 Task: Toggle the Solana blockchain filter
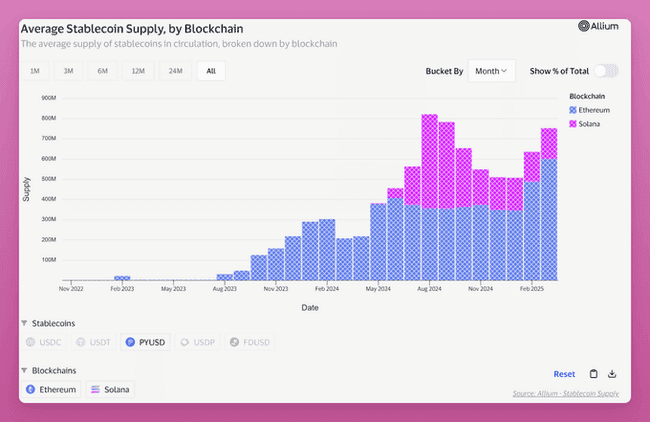110,389
